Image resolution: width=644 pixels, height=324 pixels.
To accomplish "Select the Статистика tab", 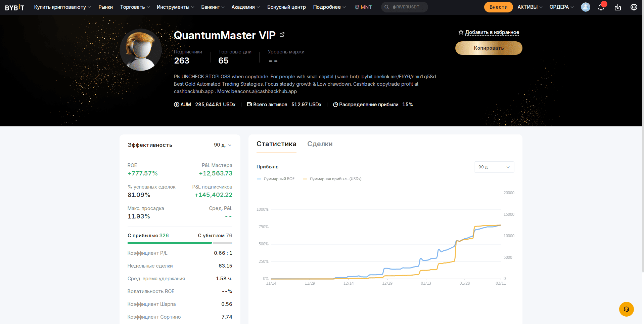I will tap(276, 144).
